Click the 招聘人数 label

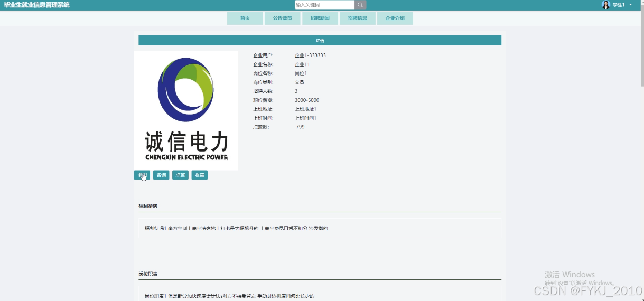pos(263,91)
